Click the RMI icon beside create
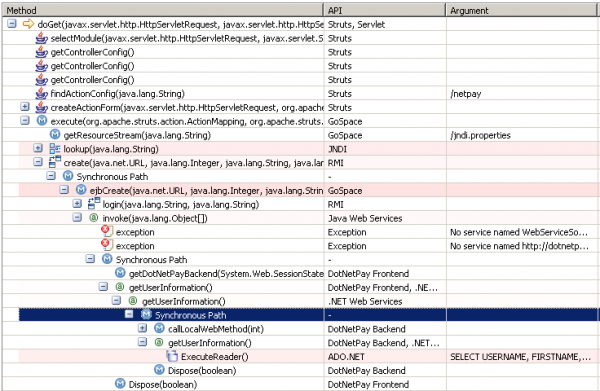 55,162
